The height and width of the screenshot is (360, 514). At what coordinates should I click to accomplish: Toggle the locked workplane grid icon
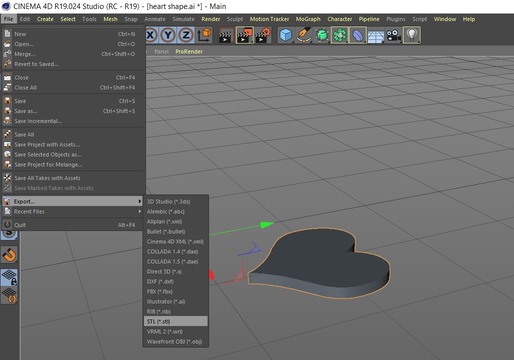pos(9,278)
